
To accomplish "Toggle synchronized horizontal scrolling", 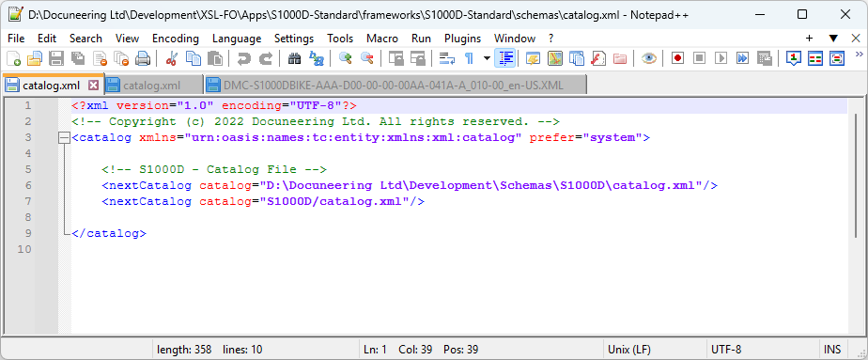I will tap(417, 58).
